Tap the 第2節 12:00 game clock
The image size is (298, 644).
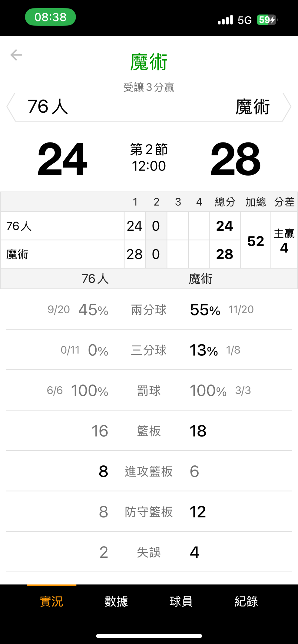point(149,158)
